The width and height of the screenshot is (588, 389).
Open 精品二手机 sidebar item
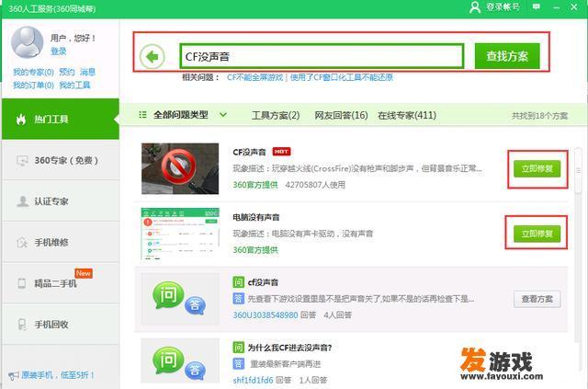point(61,283)
